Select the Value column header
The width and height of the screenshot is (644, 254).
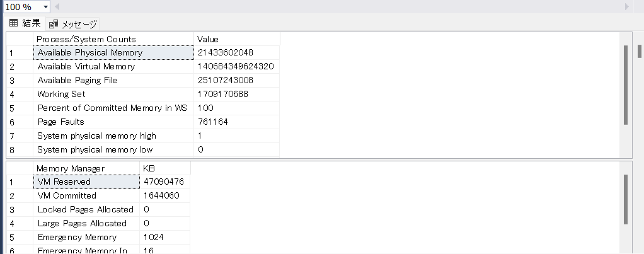(x=236, y=39)
